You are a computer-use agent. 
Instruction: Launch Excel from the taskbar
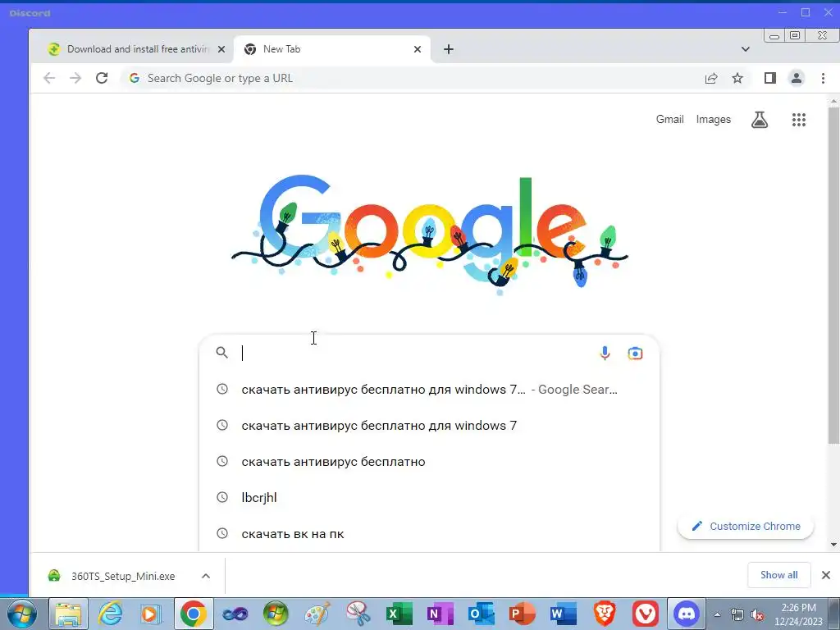pos(399,614)
